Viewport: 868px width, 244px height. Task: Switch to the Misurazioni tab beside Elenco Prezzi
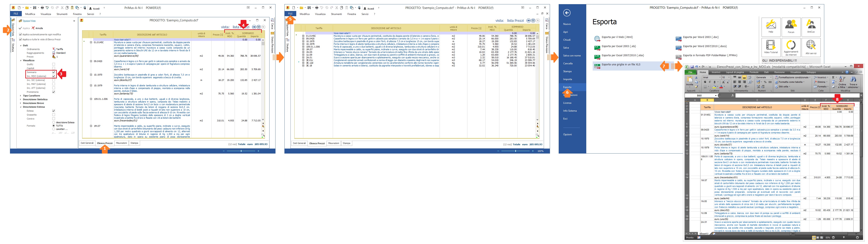[x=121, y=143]
